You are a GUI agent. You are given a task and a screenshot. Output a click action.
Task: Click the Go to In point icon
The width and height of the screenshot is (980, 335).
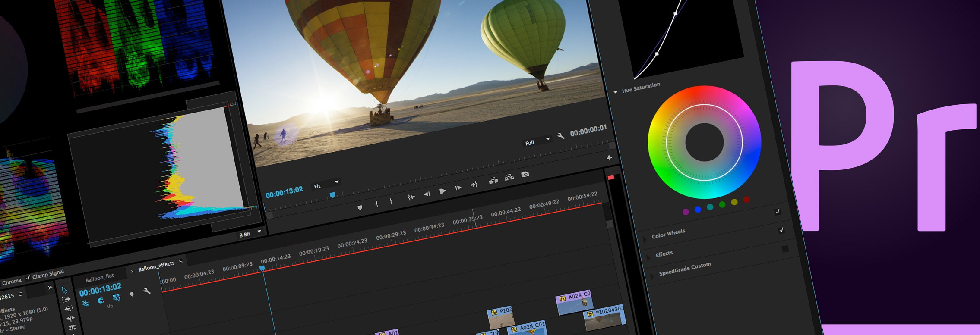click(x=411, y=197)
